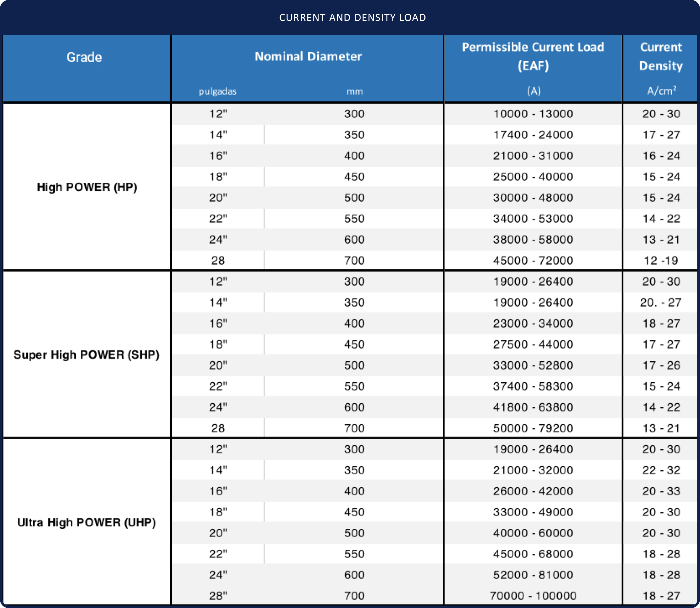This screenshot has height=608, width=700.
Task: Click the 70000 - 100000 current value
Action: [533, 596]
